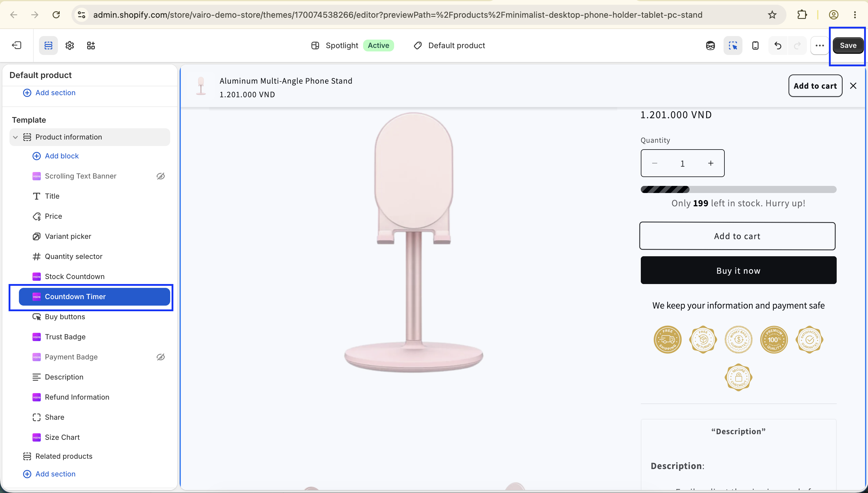Click the browser Back arrow
The height and width of the screenshot is (493, 868).
pos(14,15)
